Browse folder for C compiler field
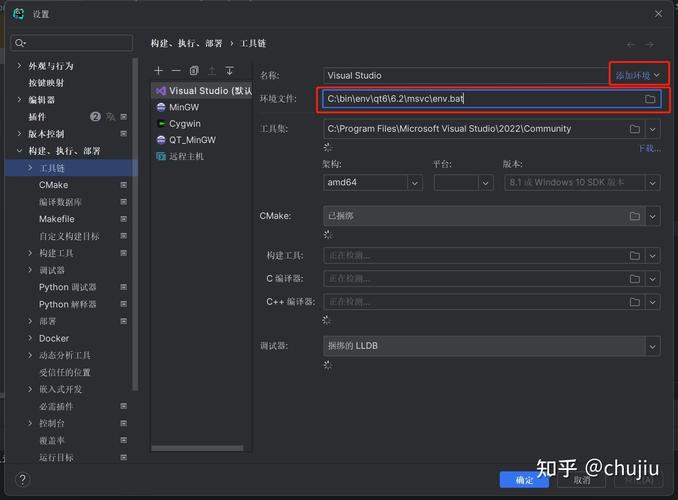The height and width of the screenshot is (500, 678). tap(634, 279)
